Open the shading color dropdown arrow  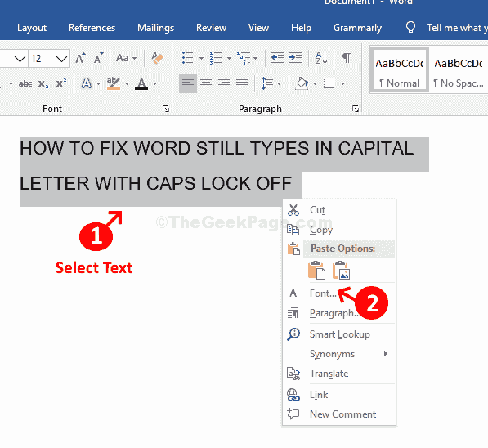pos(315,83)
